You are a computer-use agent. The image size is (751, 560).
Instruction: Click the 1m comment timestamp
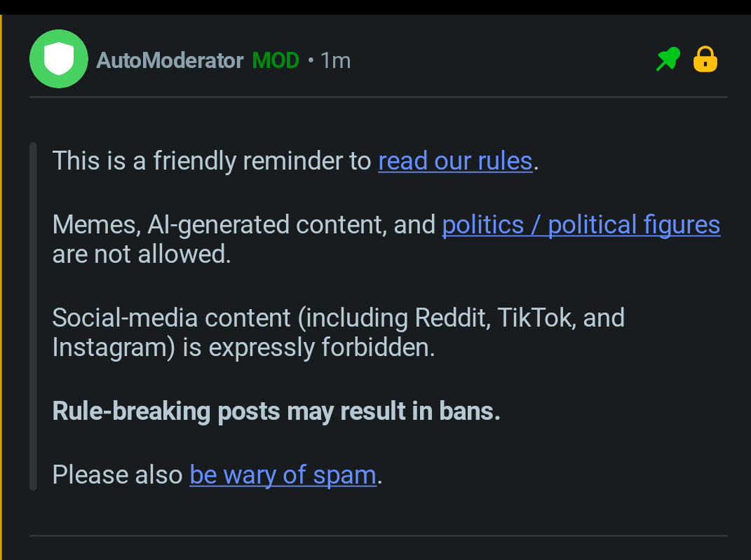pyautogui.click(x=335, y=61)
